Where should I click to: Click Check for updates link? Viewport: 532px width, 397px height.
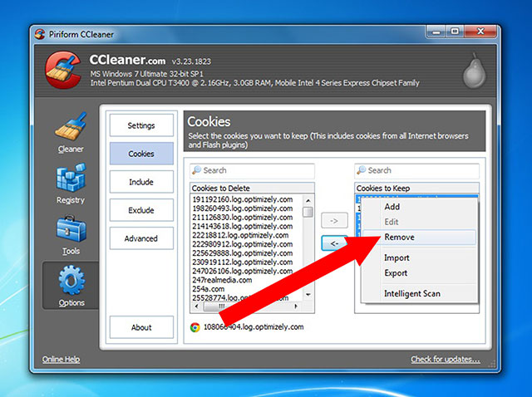446,360
